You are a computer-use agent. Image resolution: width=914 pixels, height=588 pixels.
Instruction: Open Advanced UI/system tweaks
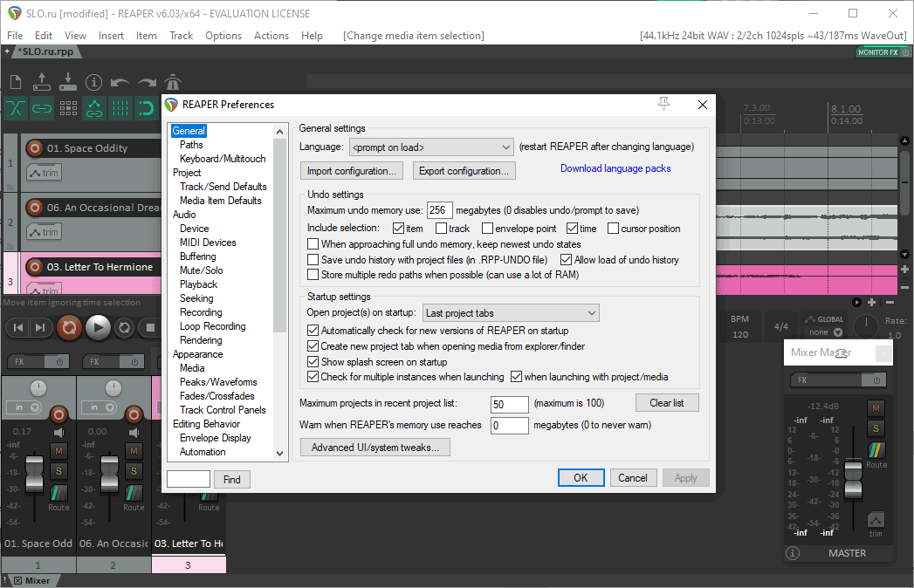pyautogui.click(x=375, y=447)
